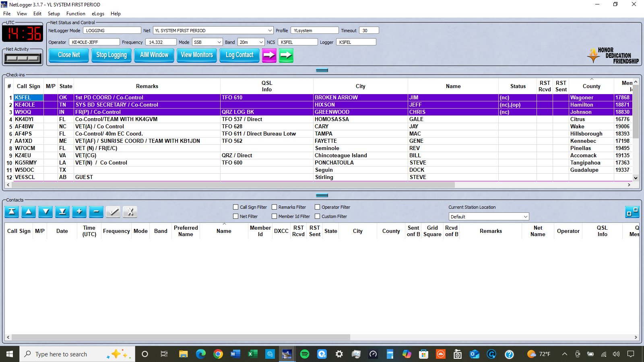
Task: Click the gray X button in Contacts
Action: click(x=130, y=212)
